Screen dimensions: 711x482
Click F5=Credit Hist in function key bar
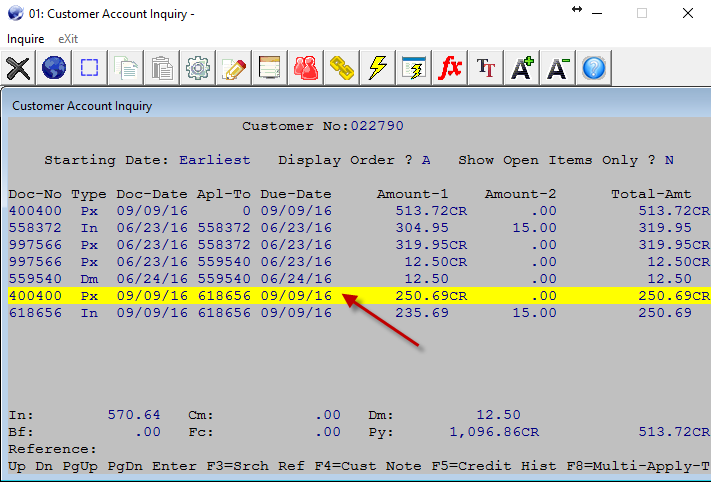[494, 466]
